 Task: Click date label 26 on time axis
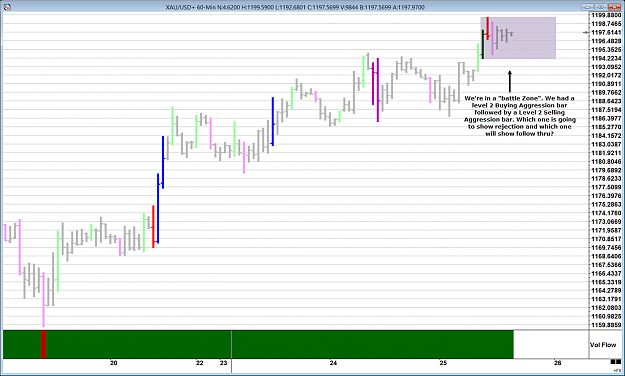coord(557,363)
